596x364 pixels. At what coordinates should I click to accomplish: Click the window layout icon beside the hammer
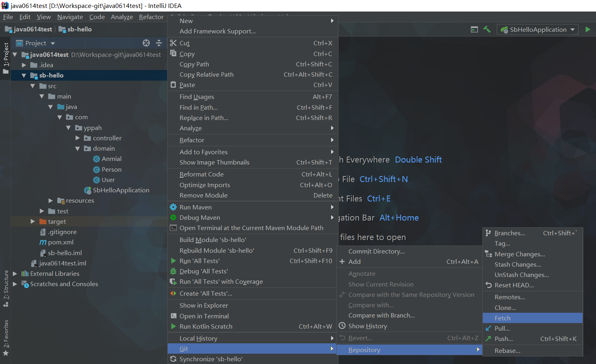[x=474, y=29]
